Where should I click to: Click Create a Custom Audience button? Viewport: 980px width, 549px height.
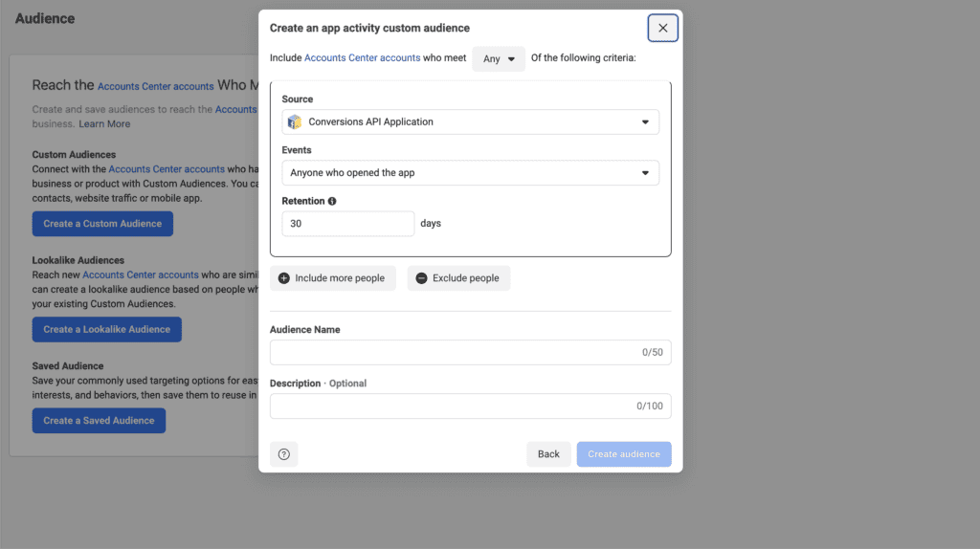pyautogui.click(x=102, y=224)
